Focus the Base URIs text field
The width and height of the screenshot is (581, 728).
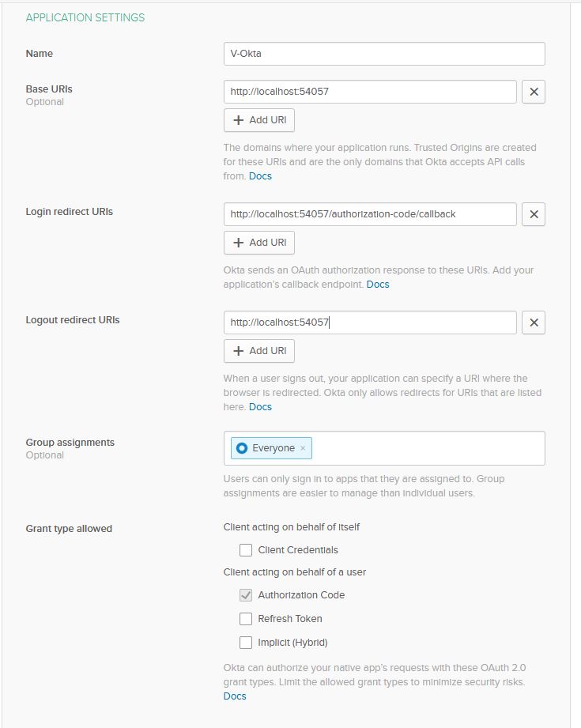(x=370, y=92)
